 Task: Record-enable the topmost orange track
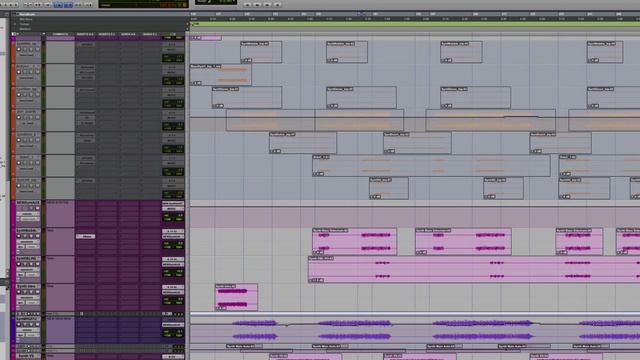pos(19,49)
